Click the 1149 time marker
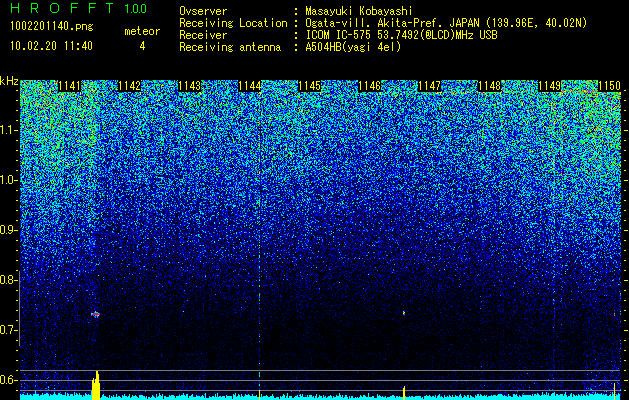The width and height of the screenshot is (629, 400). [549, 86]
